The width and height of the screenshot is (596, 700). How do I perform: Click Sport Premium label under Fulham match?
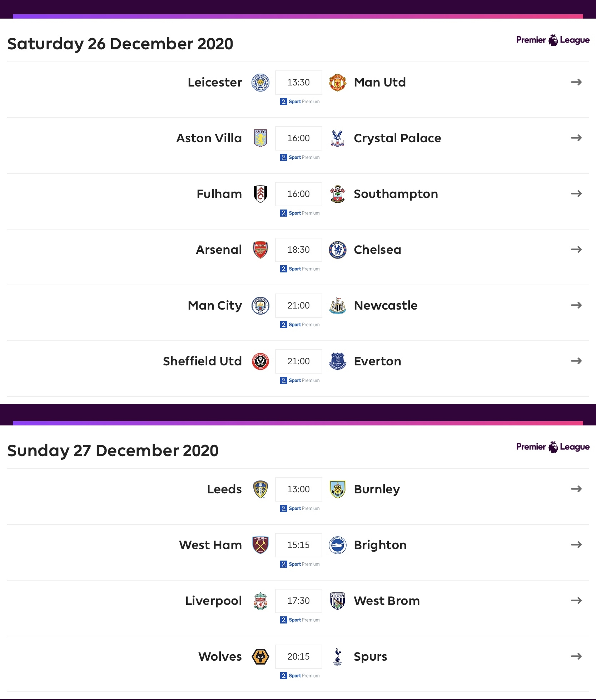(300, 213)
